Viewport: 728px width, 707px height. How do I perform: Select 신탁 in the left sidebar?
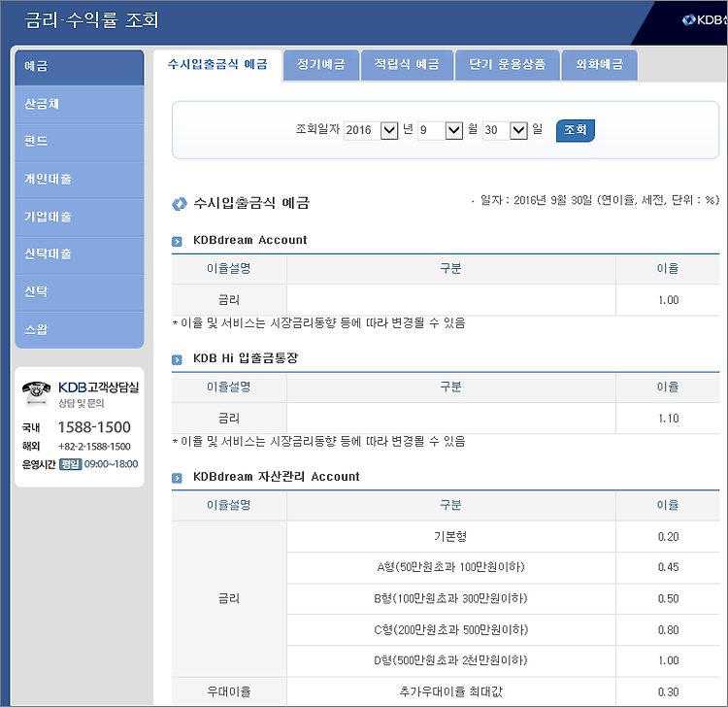tap(80, 291)
